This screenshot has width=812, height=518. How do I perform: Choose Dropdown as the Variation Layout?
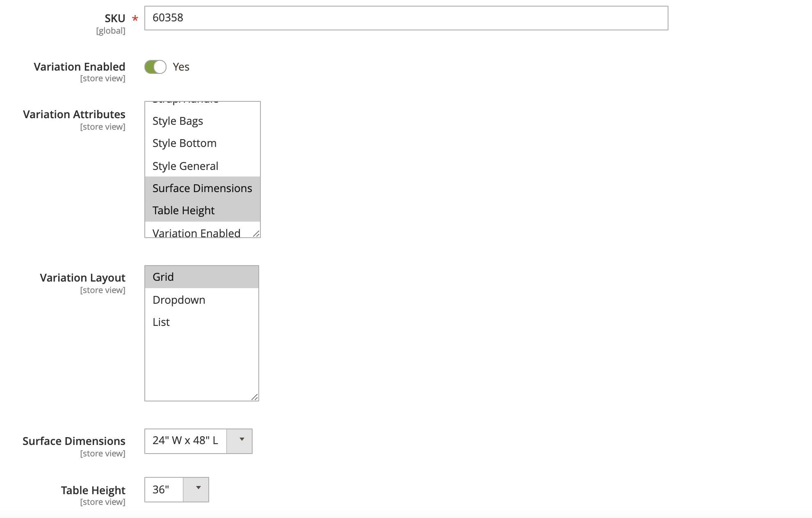point(179,300)
